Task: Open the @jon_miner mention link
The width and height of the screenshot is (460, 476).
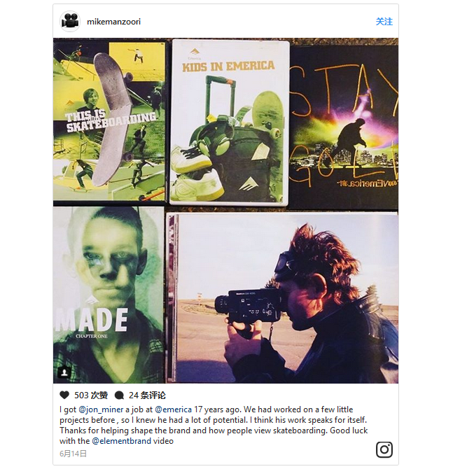Action: pyautogui.click(x=101, y=409)
